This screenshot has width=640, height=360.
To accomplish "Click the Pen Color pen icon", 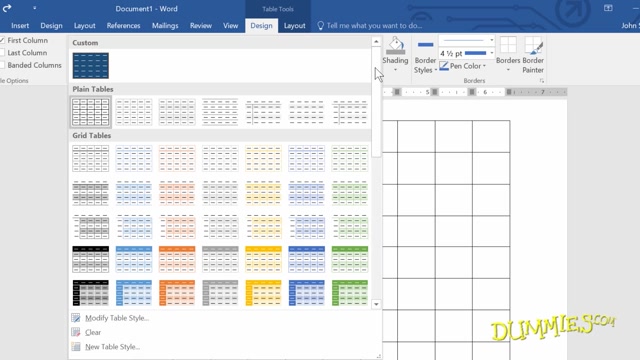I will 444,66.
